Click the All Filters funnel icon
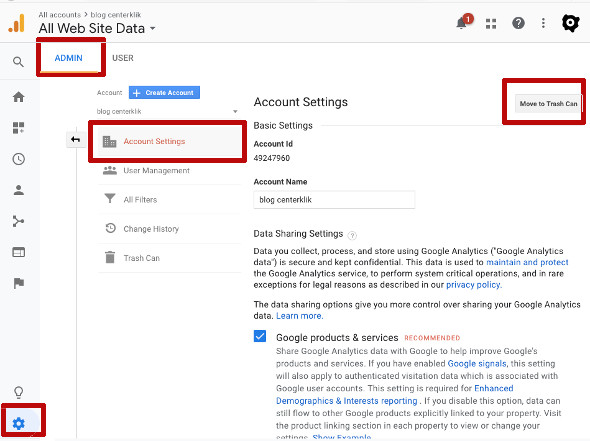The image size is (590, 441). point(110,198)
